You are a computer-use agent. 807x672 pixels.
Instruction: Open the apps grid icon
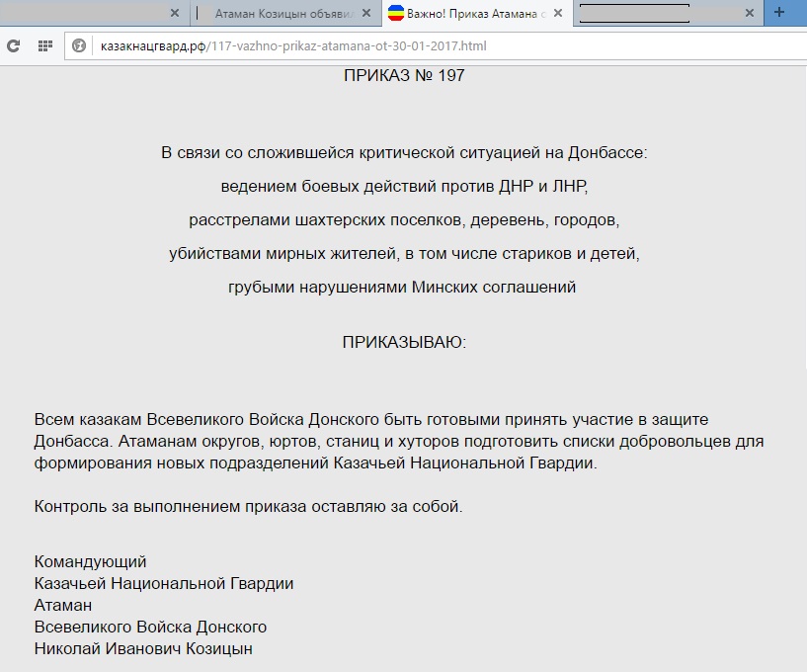(x=44, y=46)
